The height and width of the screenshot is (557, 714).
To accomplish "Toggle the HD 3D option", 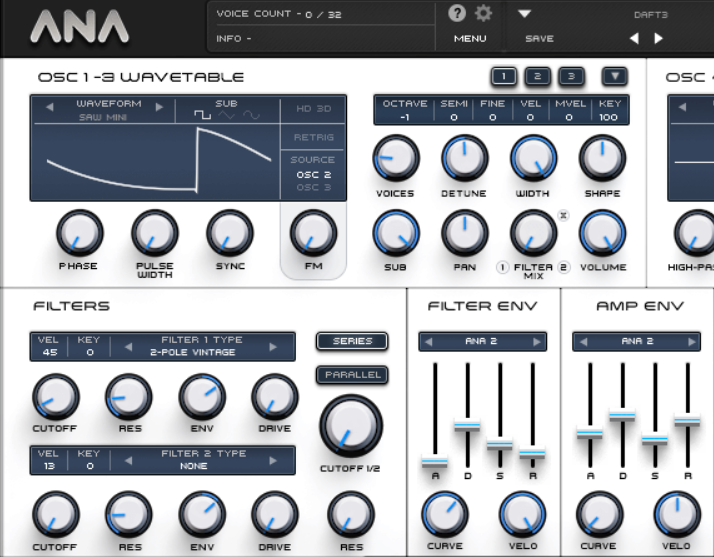I will pos(313,109).
